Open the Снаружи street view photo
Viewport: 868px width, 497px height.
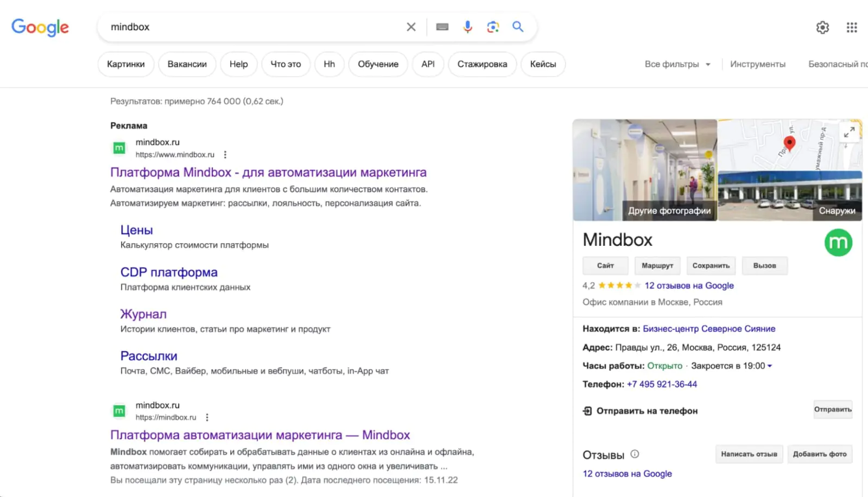(790, 196)
